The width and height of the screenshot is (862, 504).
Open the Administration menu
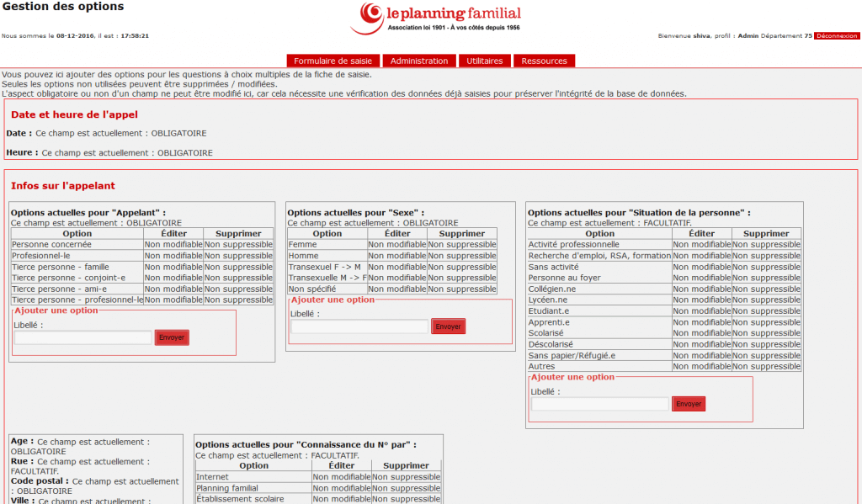pyautogui.click(x=419, y=61)
